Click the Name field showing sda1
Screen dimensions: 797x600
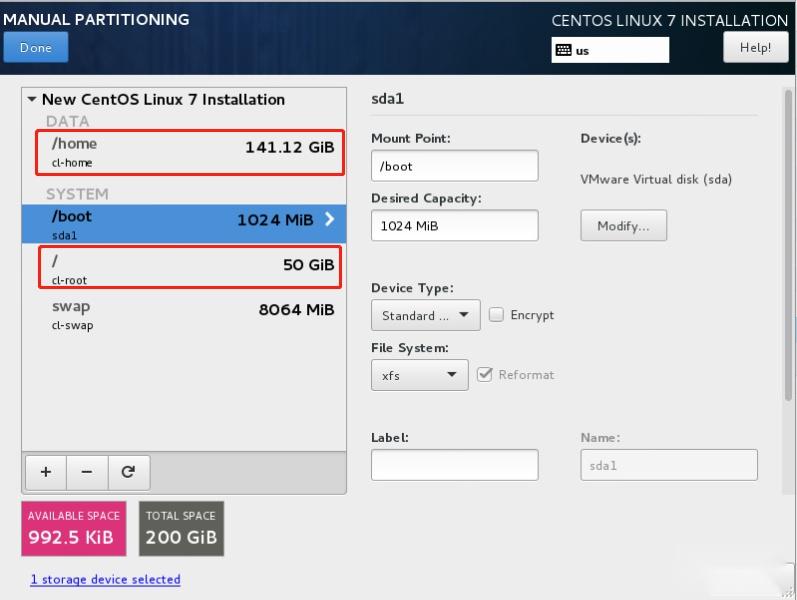[669, 465]
